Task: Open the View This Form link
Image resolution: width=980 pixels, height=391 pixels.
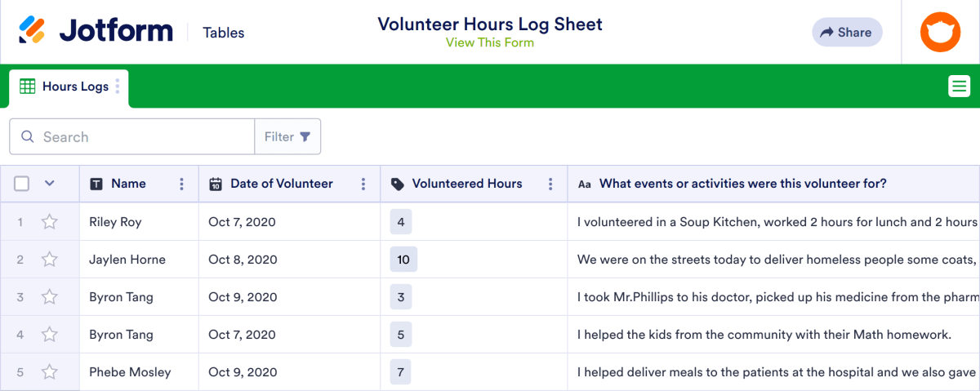Action: coord(489,42)
